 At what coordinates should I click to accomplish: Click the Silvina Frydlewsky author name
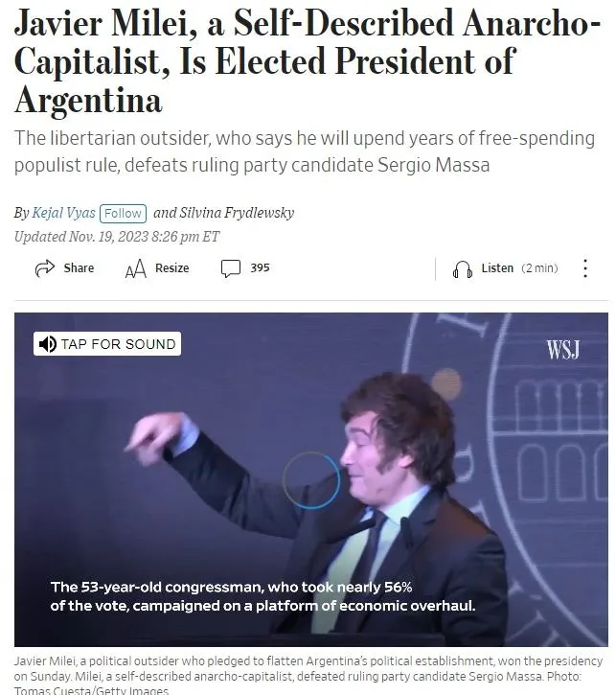(x=237, y=213)
